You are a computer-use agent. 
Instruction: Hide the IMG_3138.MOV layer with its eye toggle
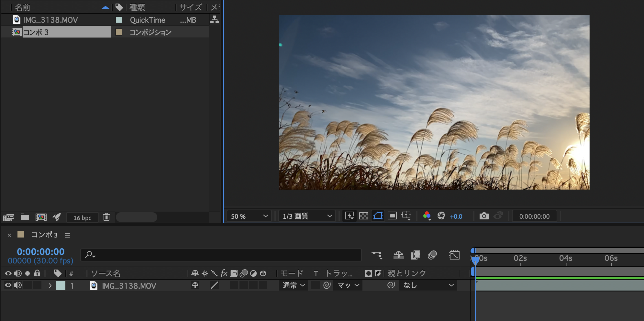coord(8,285)
